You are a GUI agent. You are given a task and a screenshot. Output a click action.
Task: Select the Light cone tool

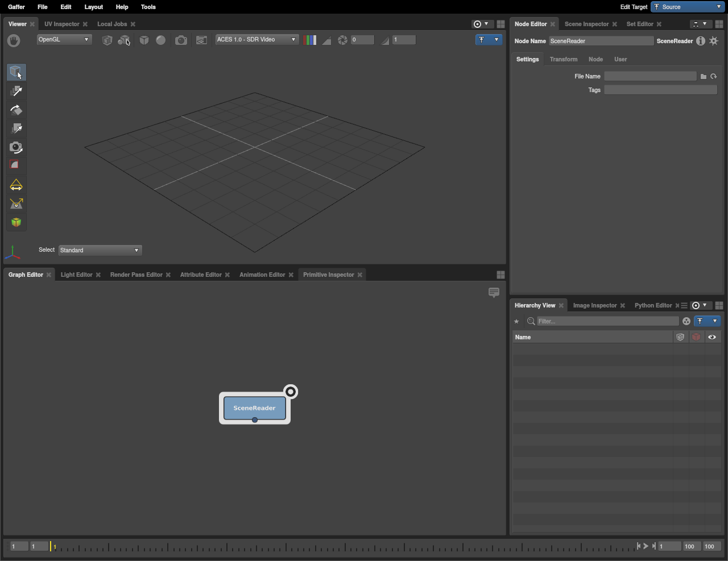(16, 185)
